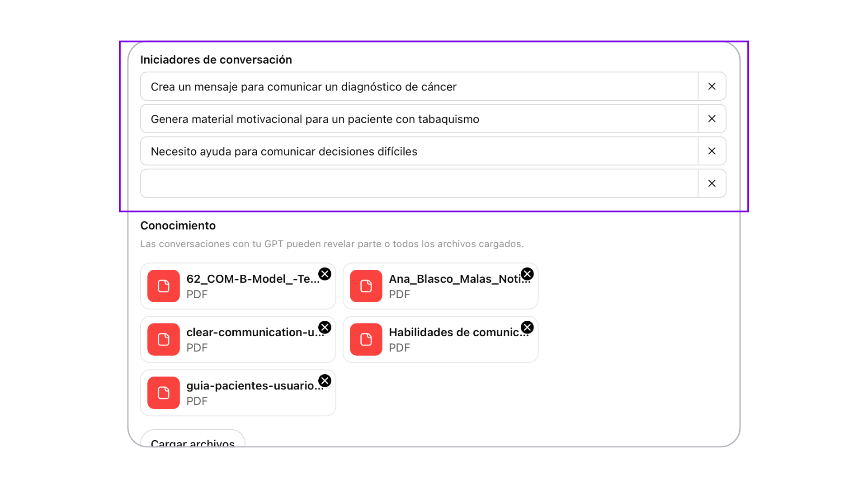868x488 pixels.
Task: Click the red PDF icon for clear-communication
Action: 164,339
